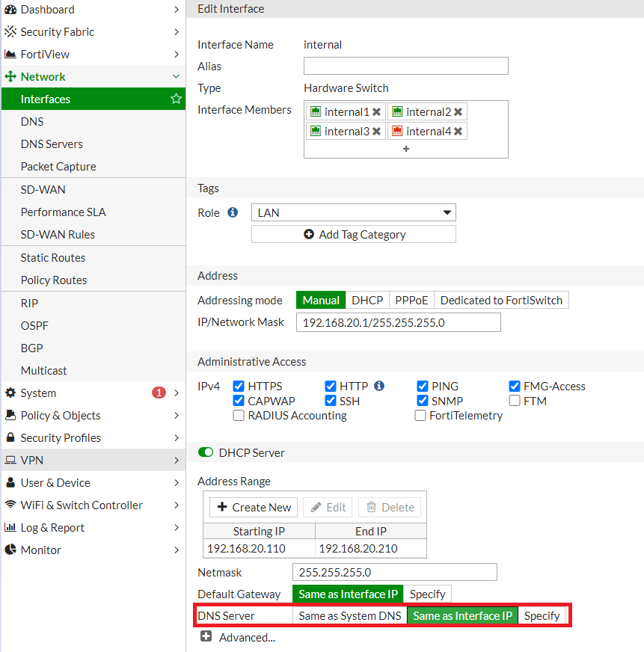Remove internal4 member with its X icon
The width and height of the screenshot is (644, 652).
(458, 132)
